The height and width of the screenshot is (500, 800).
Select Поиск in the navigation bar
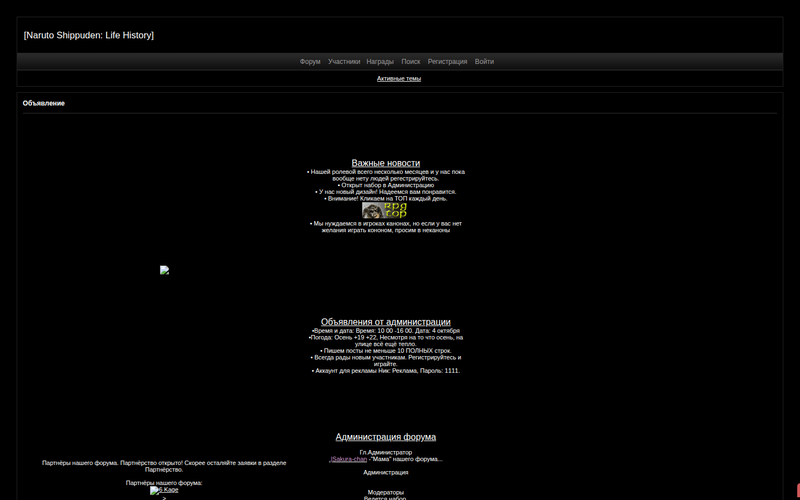(411, 62)
